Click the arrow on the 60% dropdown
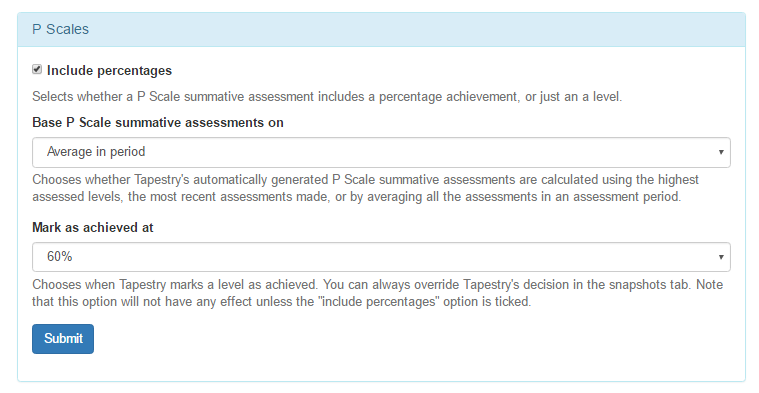Screen dimensions: 759x393 pyautogui.click(x=721, y=257)
